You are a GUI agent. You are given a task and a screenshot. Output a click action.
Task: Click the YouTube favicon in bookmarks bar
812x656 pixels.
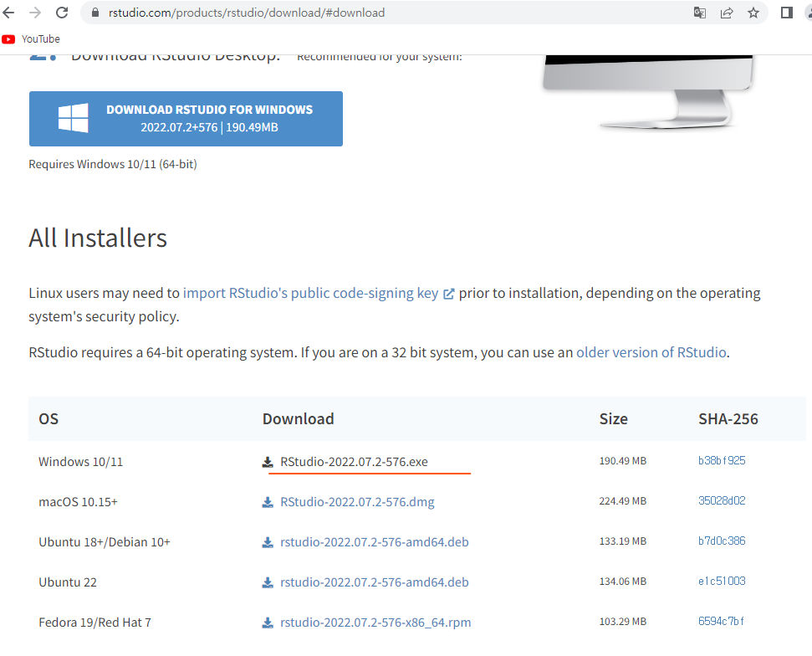click(8, 38)
